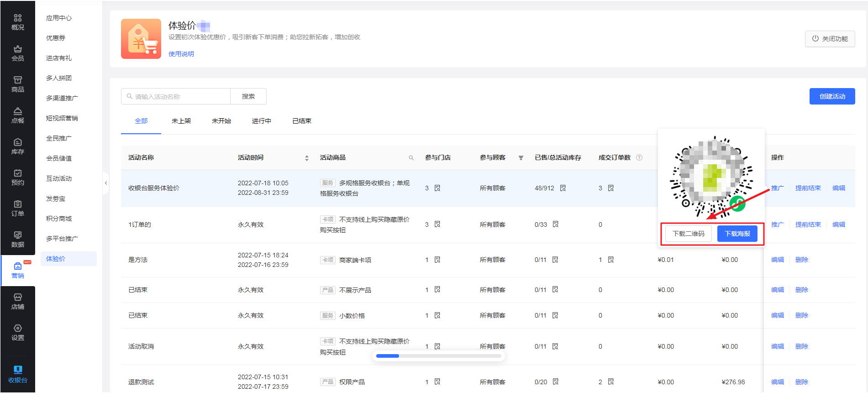Viewport: 868px width, 397px height.
Task: View stock detail icon next to 48/912
Action: (x=563, y=188)
